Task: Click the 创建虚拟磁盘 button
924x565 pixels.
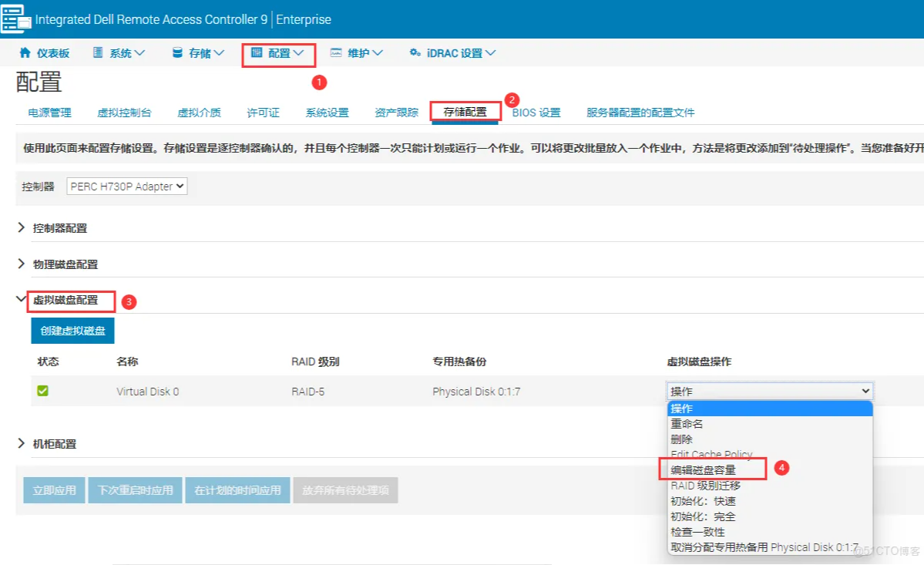Action: tap(72, 331)
